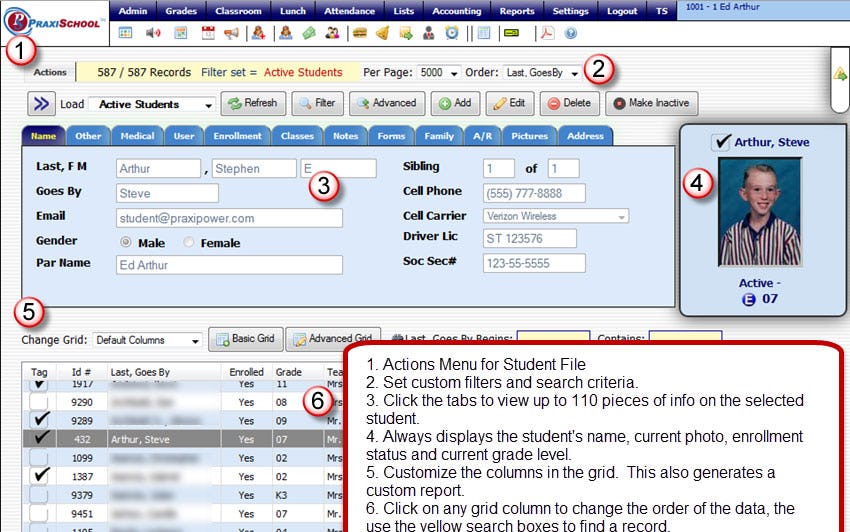
Task: Click the Refresh button
Action: [x=253, y=103]
